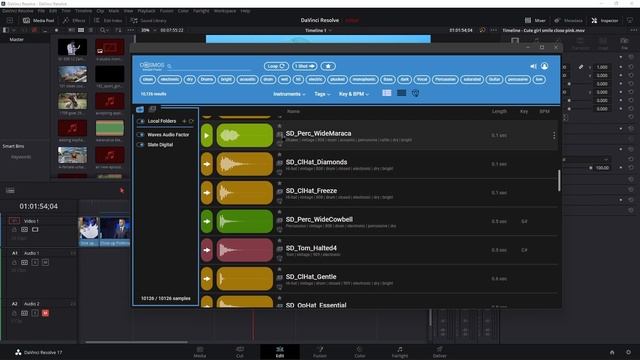Click the Cosmos volume speaker icon
The image size is (640, 360).
(533, 66)
